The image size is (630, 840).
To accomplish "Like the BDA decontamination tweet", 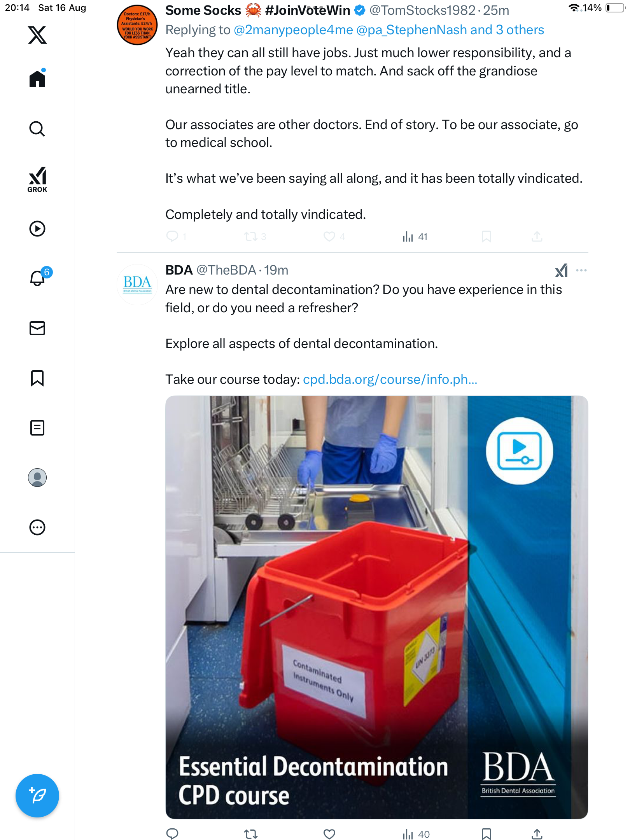I will click(329, 834).
